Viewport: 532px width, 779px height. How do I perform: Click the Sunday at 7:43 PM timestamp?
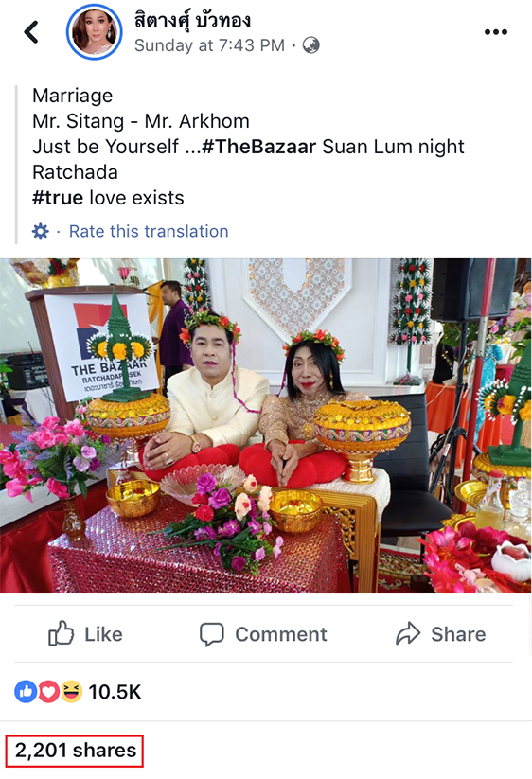209,45
